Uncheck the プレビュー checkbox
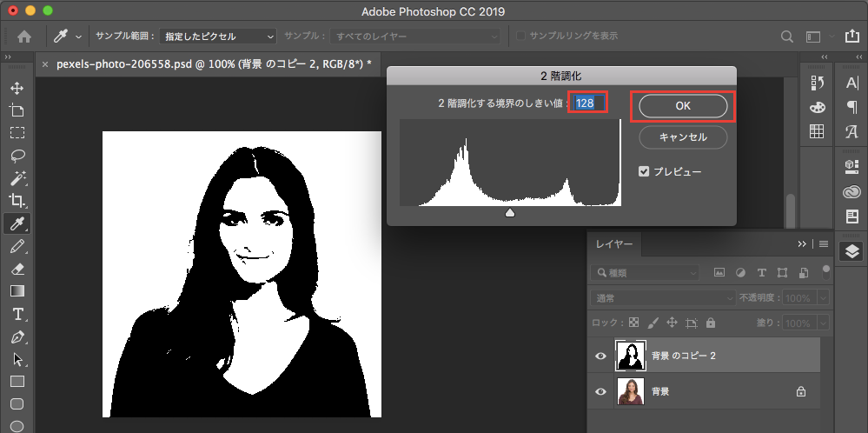Screen dimensions: 868x433 (644, 171)
